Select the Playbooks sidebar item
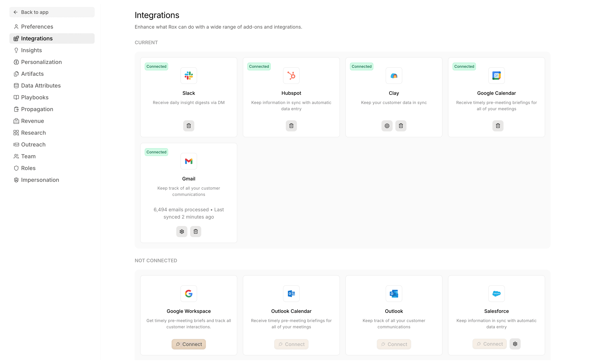The image size is (590, 364). [x=35, y=97]
